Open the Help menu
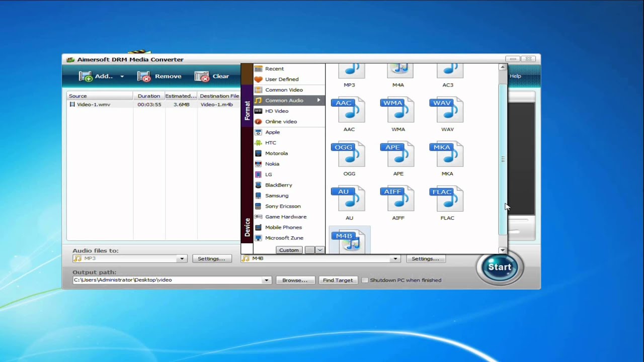Image resolution: width=644 pixels, height=362 pixels. (x=515, y=76)
